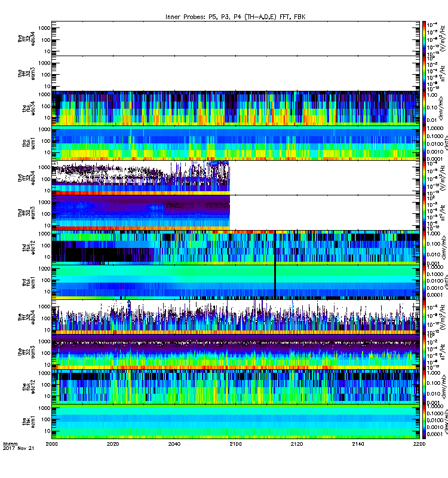
Task: Click the color bar beside the thd fbk edc12 panel
Action: tap(424, 247)
